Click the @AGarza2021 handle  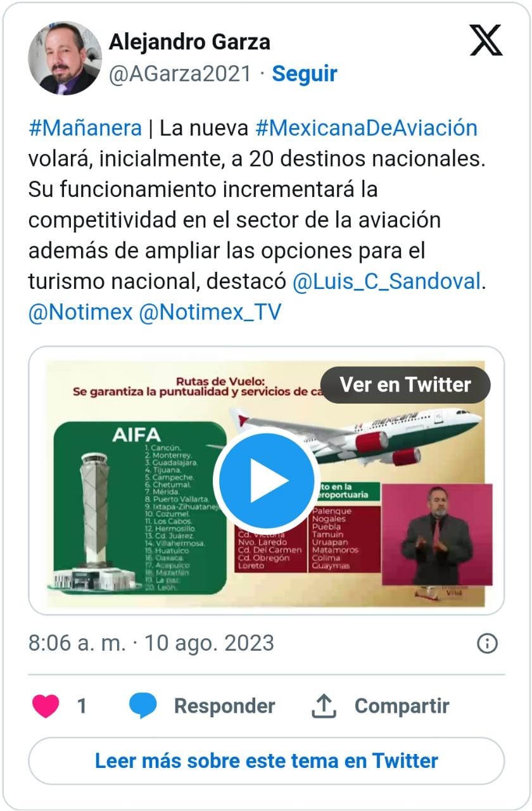pyautogui.click(x=180, y=74)
